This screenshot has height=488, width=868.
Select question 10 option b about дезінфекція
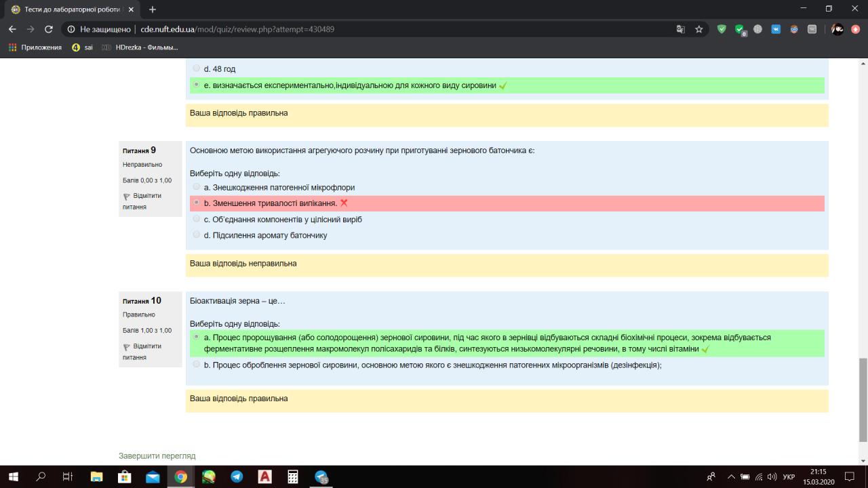click(x=197, y=365)
